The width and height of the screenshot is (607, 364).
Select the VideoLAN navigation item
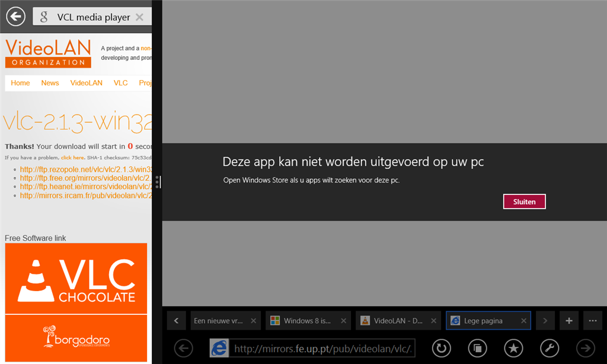tap(87, 83)
